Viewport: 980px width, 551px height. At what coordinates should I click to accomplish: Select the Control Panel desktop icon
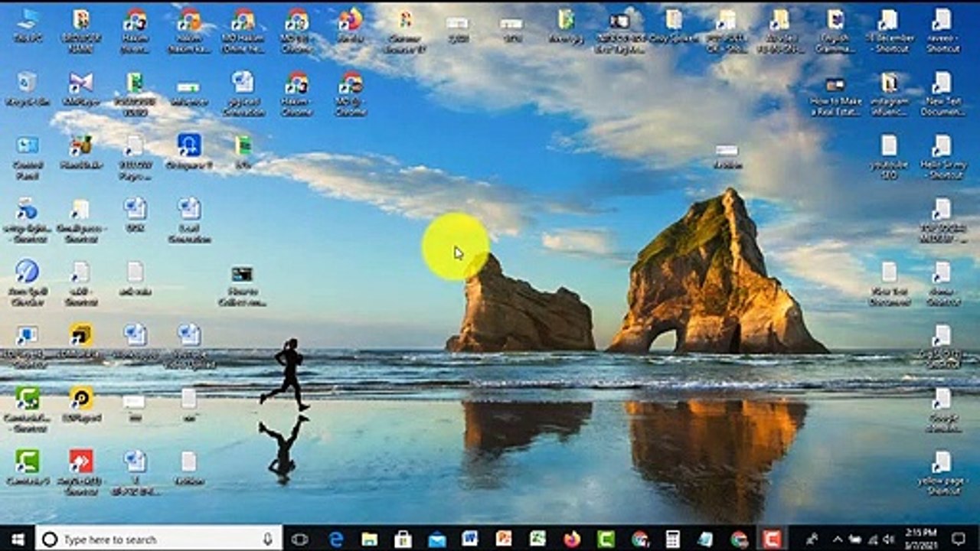pyautogui.click(x=27, y=157)
